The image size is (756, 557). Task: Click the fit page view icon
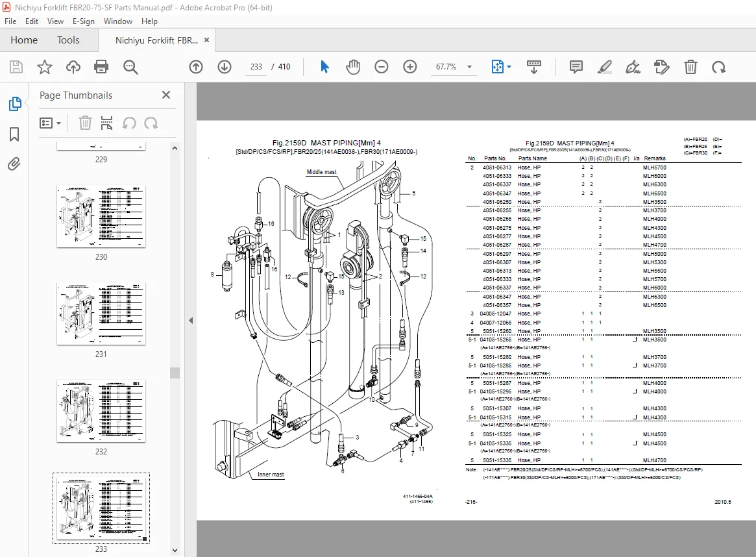point(497,67)
